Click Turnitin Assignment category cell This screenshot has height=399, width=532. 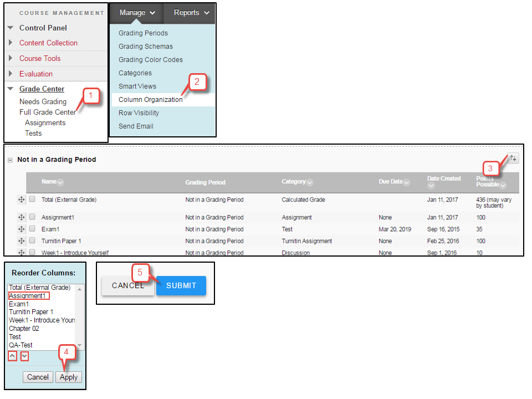tap(306, 241)
